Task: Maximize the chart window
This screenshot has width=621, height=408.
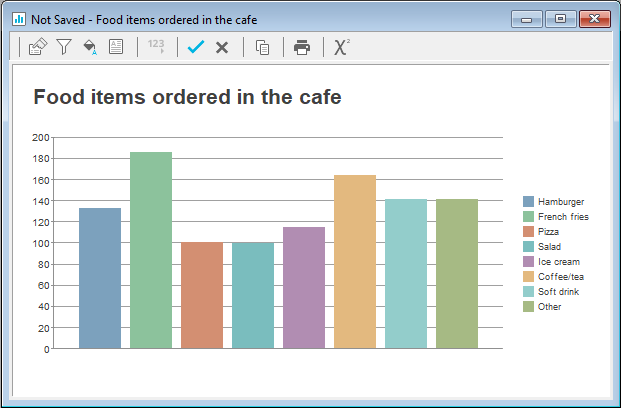Action: click(560, 19)
